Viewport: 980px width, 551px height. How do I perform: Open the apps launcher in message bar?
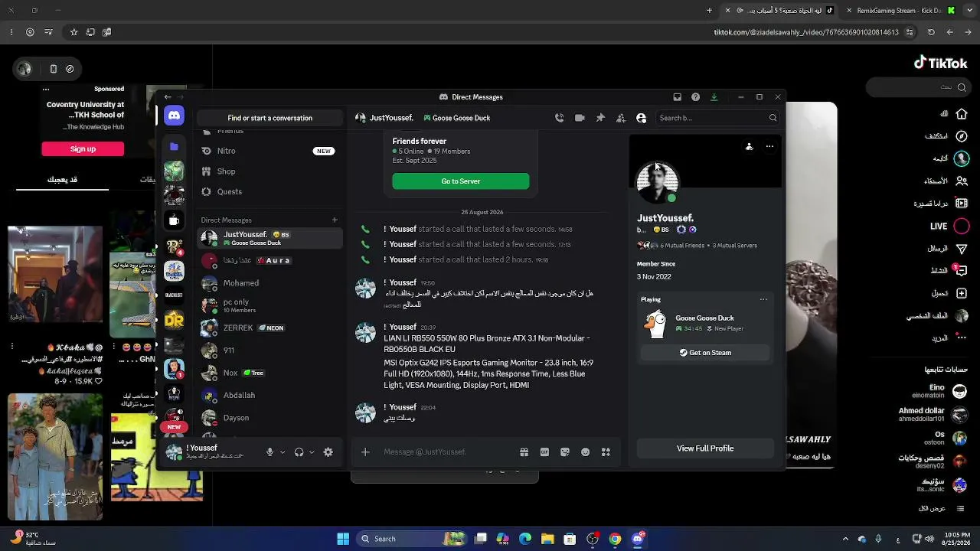pyautogui.click(x=606, y=452)
